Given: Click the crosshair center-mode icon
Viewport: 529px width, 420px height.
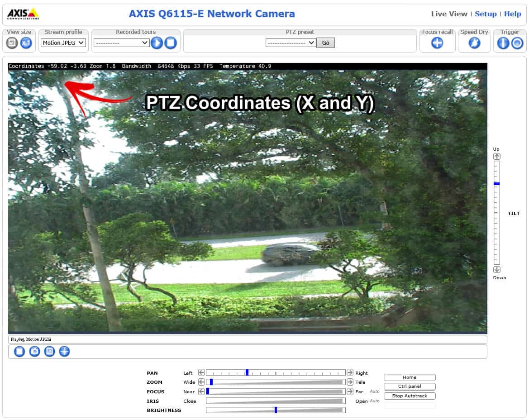Looking at the screenshot, I should [x=64, y=351].
